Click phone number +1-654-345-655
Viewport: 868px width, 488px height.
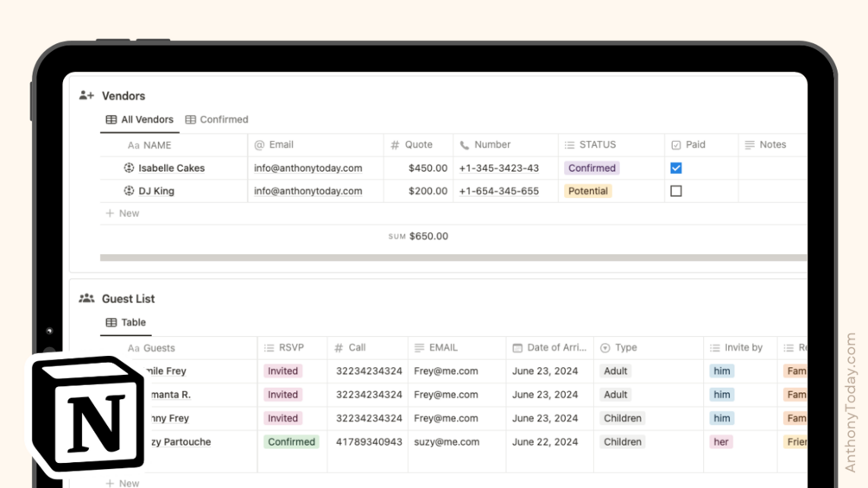tap(498, 191)
